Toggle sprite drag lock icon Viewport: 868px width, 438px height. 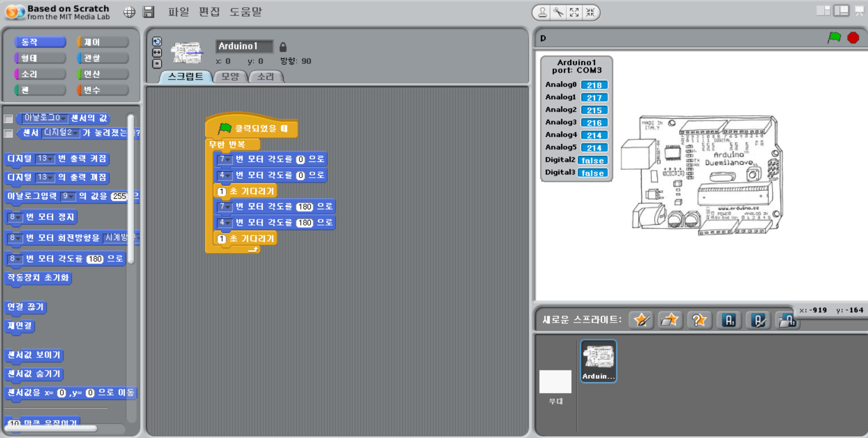(283, 47)
